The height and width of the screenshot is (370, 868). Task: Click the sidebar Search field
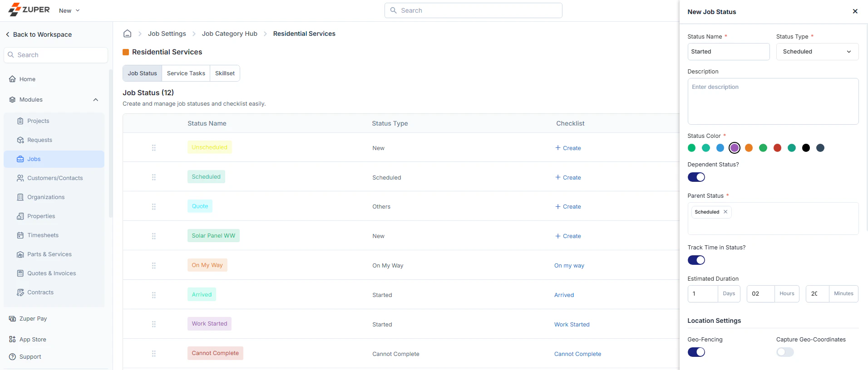(56, 55)
